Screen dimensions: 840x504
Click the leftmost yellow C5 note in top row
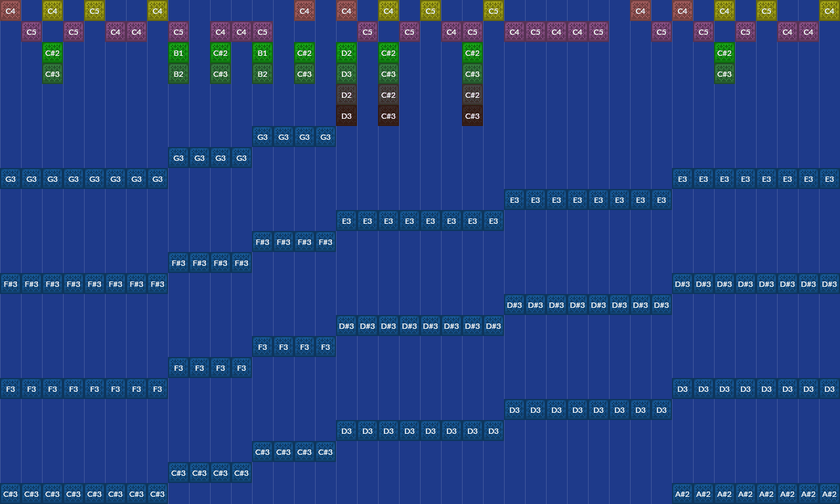click(x=94, y=10)
